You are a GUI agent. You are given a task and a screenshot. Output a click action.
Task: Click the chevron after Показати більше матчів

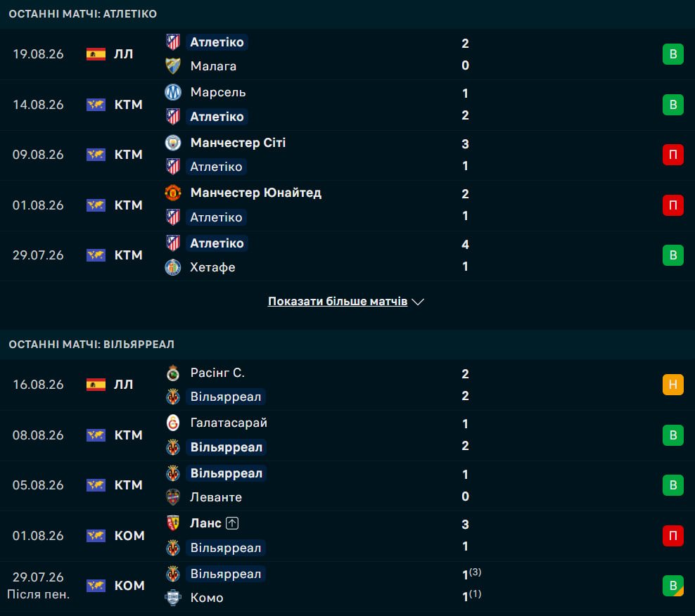418,302
